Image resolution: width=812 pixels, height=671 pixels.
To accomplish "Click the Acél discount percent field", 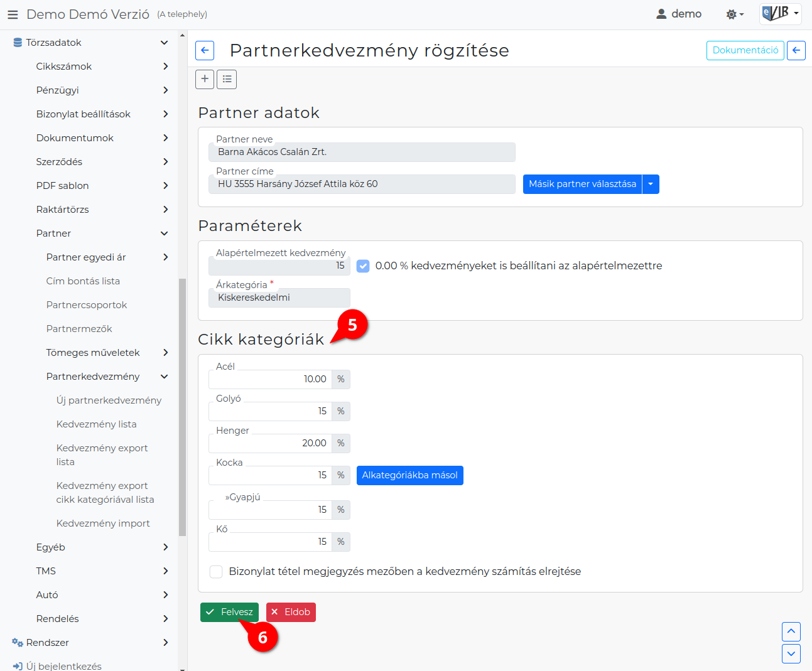I will [270, 379].
